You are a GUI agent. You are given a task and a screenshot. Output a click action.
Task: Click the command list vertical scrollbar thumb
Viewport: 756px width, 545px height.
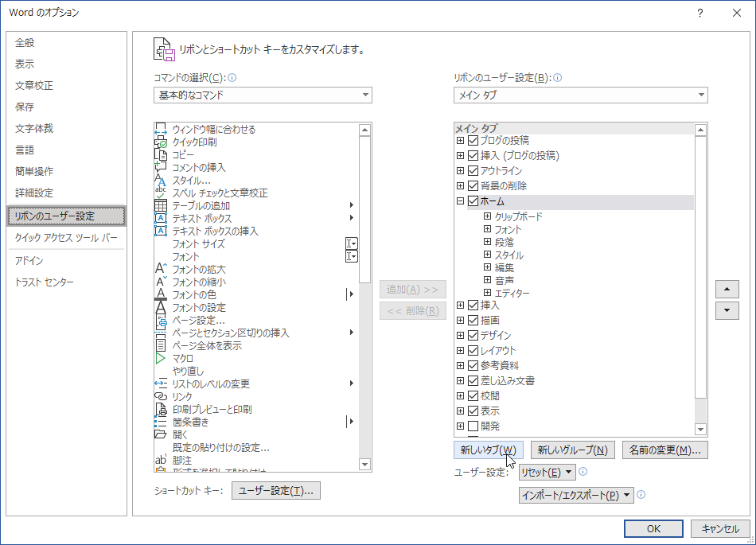point(364,209)
